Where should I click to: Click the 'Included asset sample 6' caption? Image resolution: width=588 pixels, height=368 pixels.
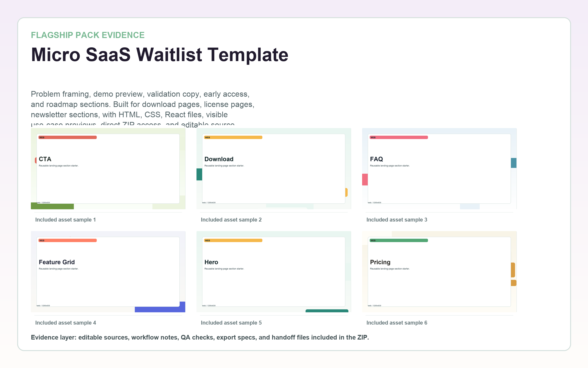tap(397, 323)
